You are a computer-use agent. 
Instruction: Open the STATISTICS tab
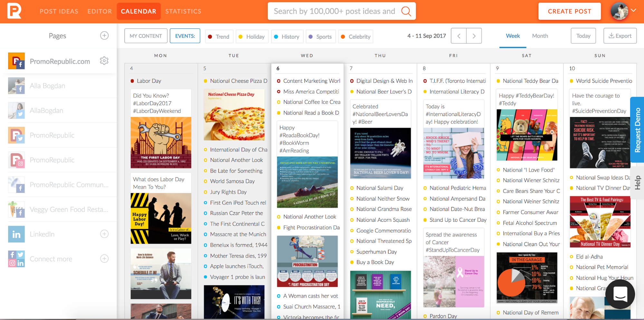coord(183,11)
